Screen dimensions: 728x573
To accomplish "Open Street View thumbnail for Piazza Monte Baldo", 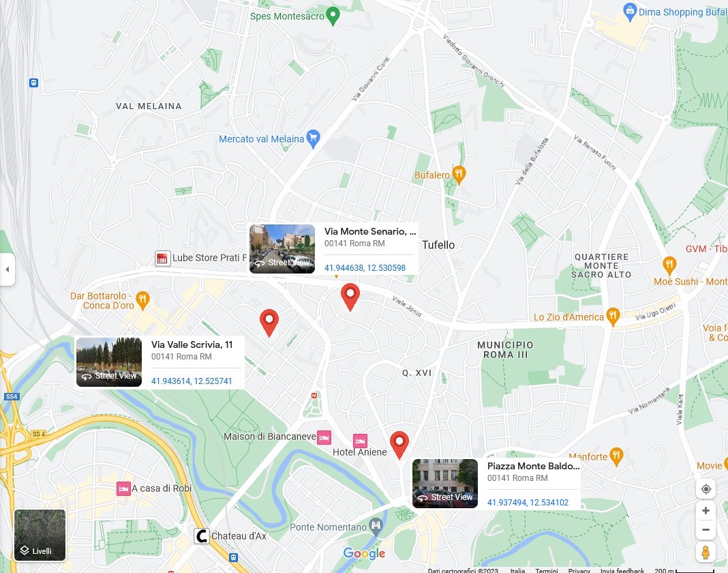I will (445, 484).
